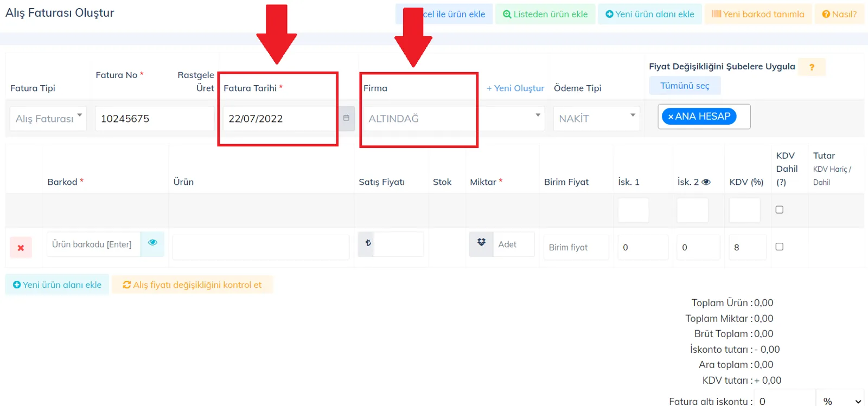The width and height of the screenshot is (868, 406).
Task: Click the + Yeni Oluştur link
Action: click(x=515, y=88)
